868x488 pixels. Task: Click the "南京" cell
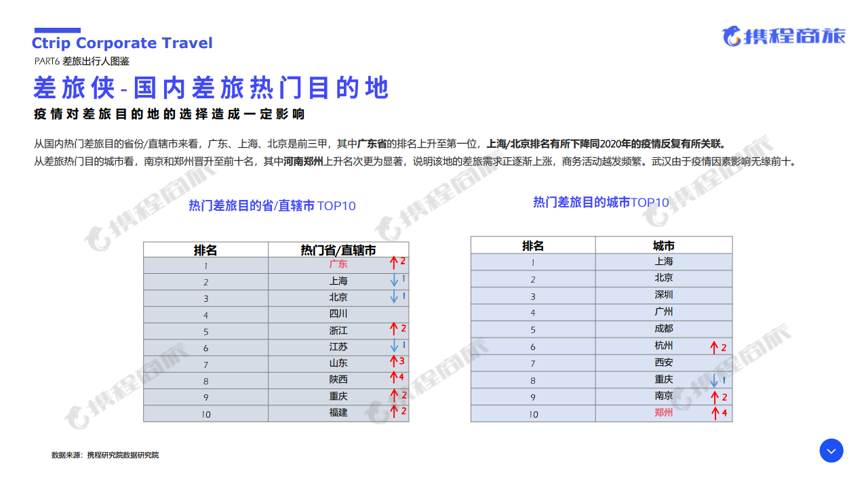tap(664, 396)
